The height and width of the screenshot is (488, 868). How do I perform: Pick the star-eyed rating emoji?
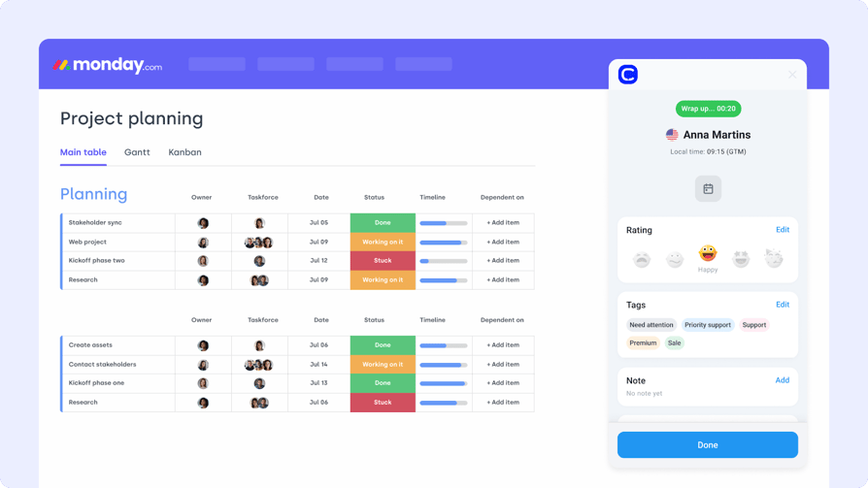741,259
